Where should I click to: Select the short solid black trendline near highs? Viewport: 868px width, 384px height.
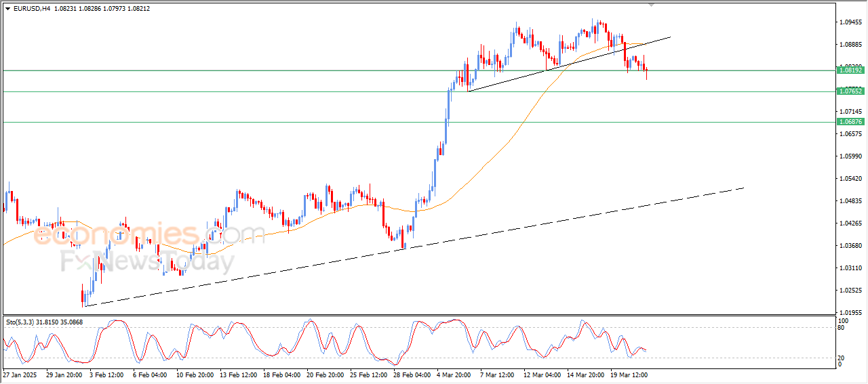click(570, 64)
